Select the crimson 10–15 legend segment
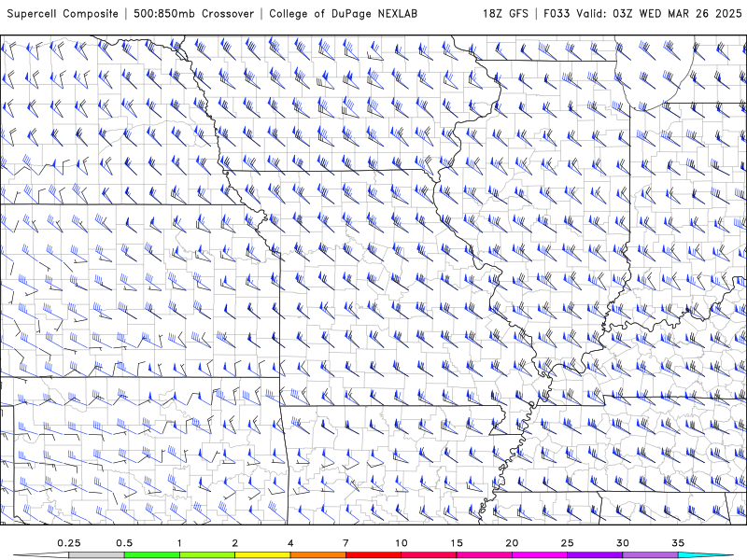Image resolution: width=747 pixels, height=560 pixels. [x=429, y=555]
